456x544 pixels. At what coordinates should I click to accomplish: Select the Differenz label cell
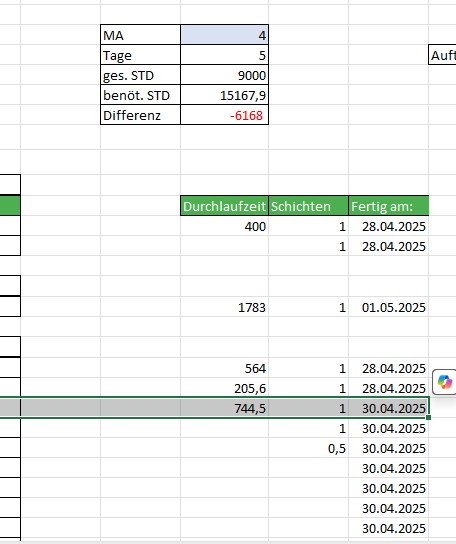point(140,115)
